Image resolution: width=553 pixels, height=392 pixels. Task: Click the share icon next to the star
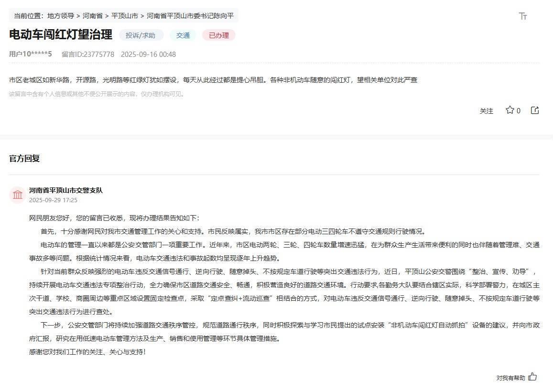pos(535,110)
